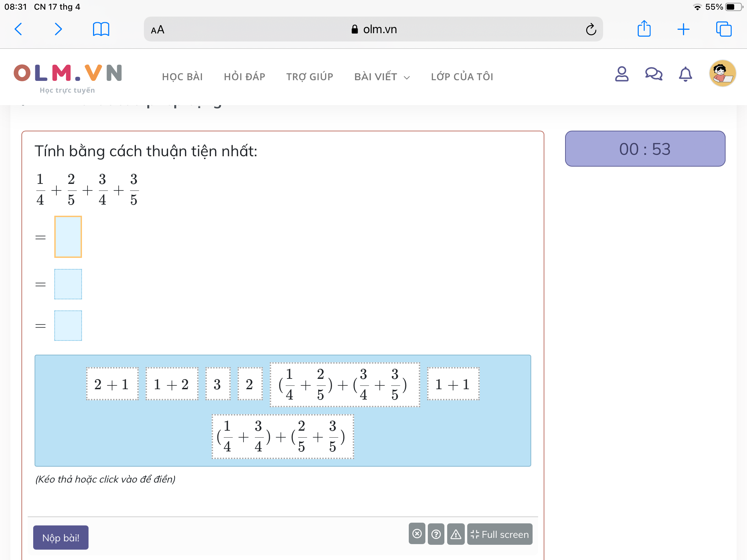The width and height of the screenshot is (747, 560).
Task: Open the TRỢ GIÚP menu
Action: click(310, 77)
